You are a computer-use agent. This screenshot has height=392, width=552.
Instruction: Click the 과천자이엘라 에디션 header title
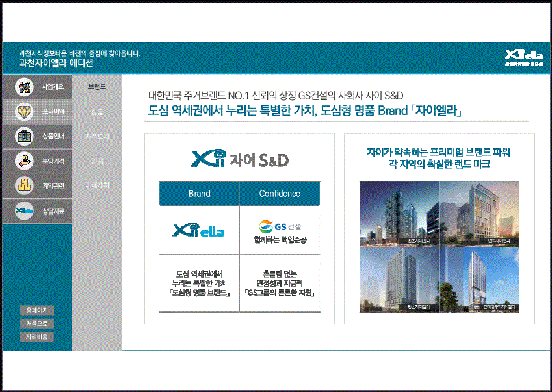(x=56, y=63)
